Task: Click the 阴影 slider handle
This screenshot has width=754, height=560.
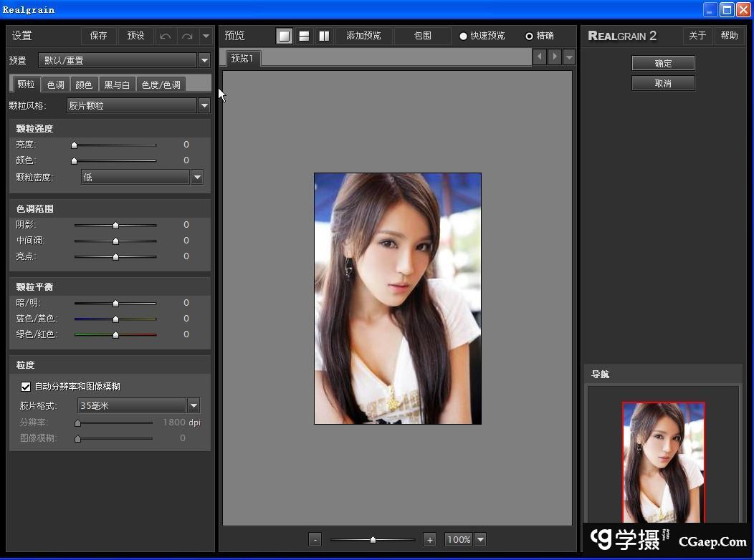Action: click(115, 225)
